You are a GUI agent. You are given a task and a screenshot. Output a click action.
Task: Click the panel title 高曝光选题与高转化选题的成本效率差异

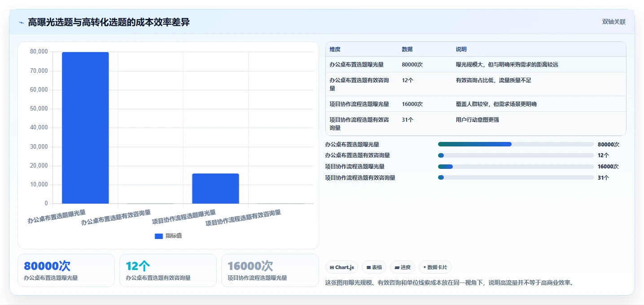click(109, 22)
